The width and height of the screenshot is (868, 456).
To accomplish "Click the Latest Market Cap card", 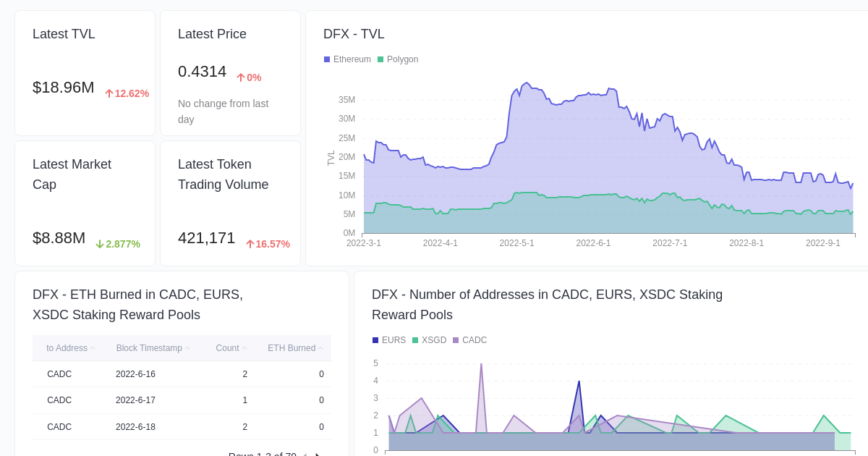I will [x=85, y=203].
